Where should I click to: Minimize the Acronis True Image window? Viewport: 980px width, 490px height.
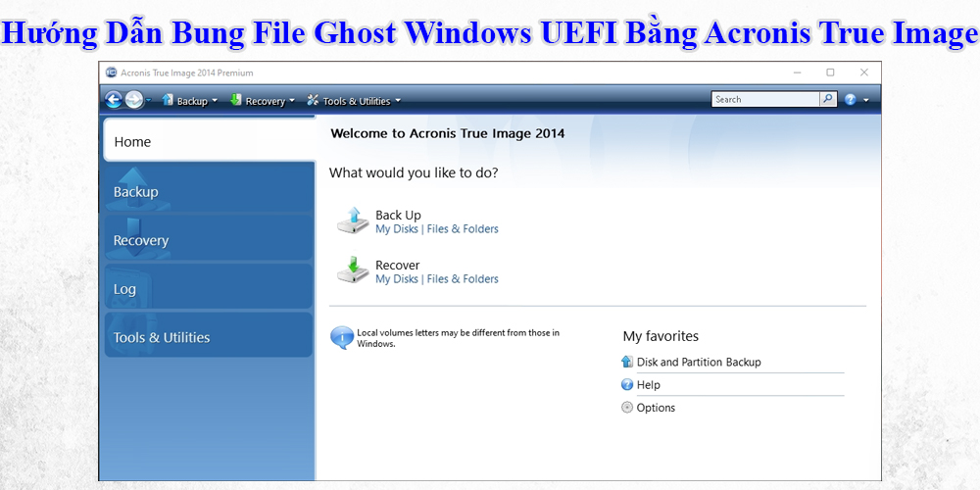pos(798,73)
